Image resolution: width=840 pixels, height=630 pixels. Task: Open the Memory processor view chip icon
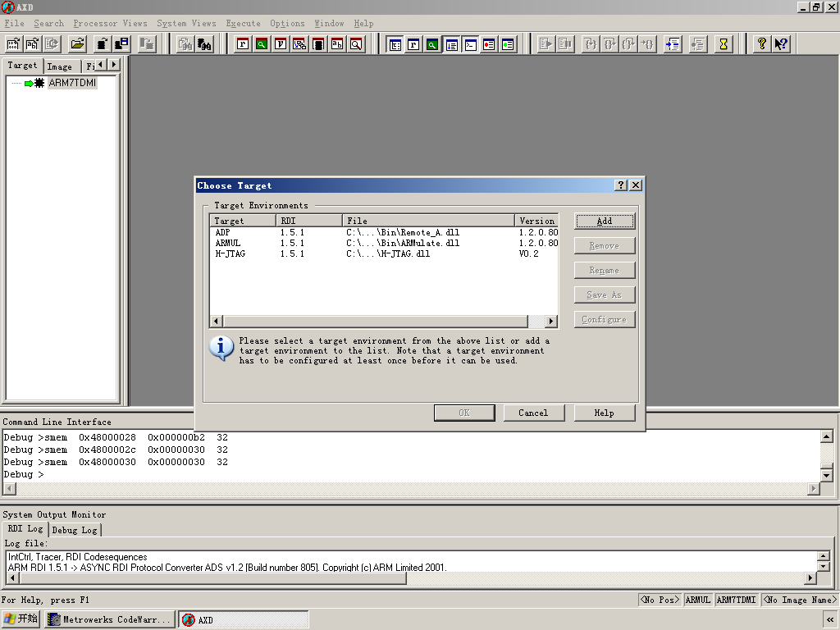tap(318, 44)
